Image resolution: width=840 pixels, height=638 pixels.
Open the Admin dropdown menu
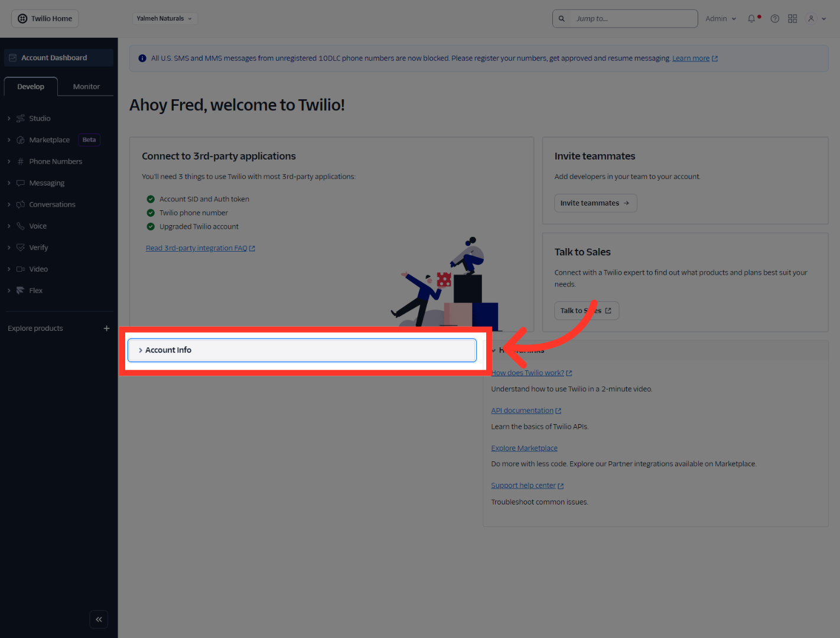pos(721,19)
